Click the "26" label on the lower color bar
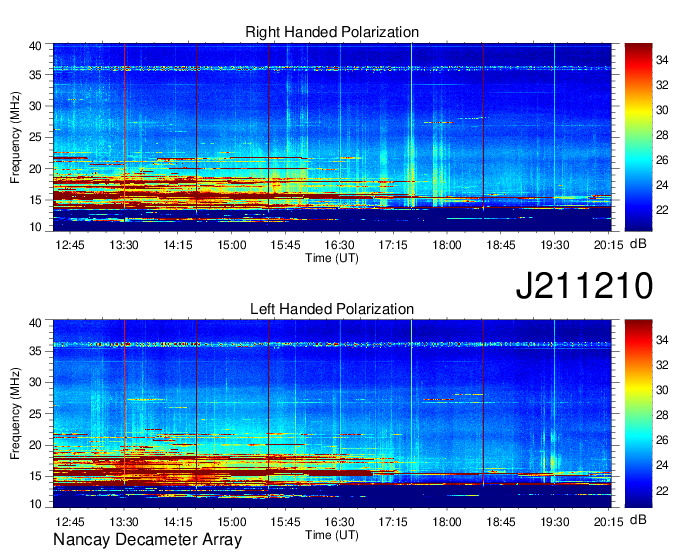The height and width of the screenshot is (552, 680). coord(662,440)
